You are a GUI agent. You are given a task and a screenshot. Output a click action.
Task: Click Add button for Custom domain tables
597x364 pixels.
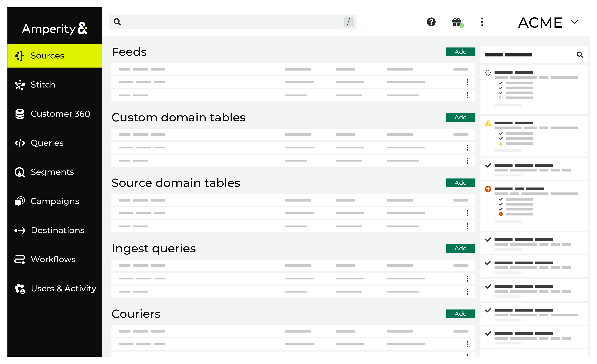(461, 117)
